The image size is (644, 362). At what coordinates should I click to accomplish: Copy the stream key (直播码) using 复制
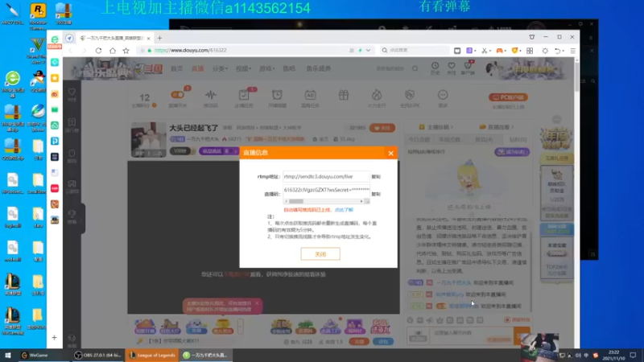(376, 194)
